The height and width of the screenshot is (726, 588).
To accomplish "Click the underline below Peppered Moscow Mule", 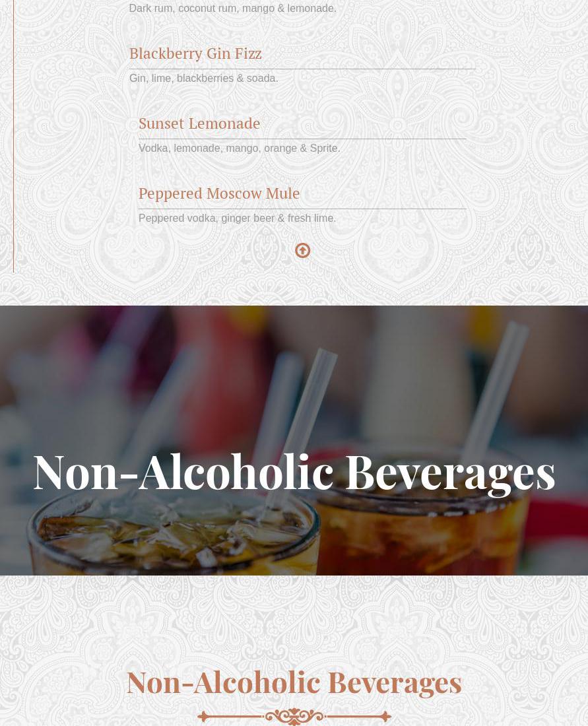I will tap(302, 209).
